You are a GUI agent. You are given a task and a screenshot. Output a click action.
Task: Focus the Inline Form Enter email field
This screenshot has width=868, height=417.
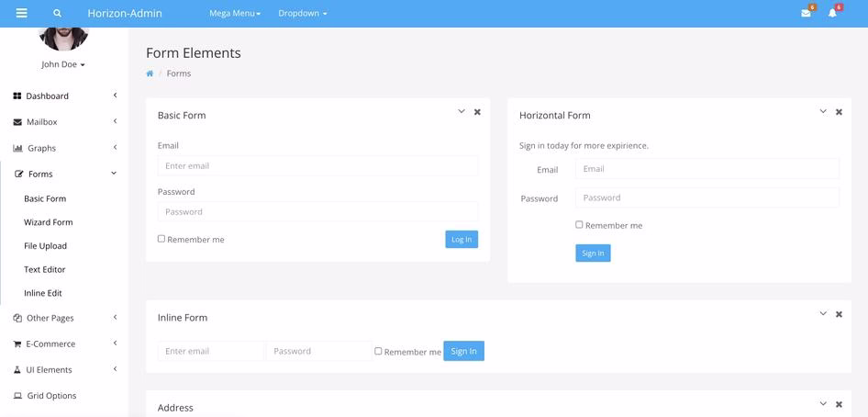coord(211,351)
